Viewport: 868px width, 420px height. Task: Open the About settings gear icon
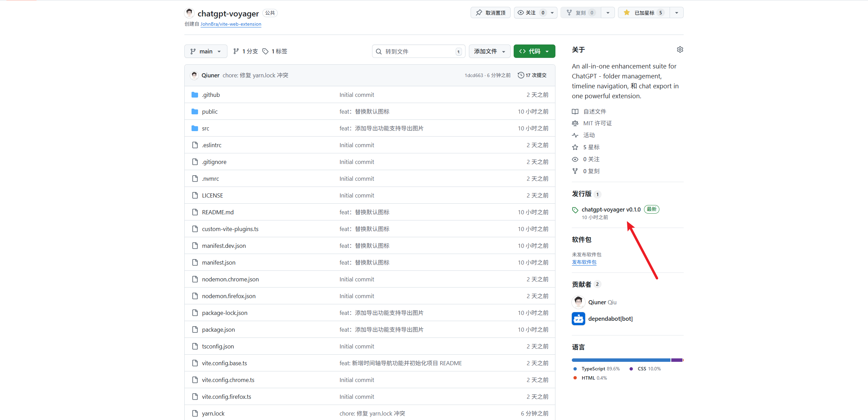click(x=680, y=50)
